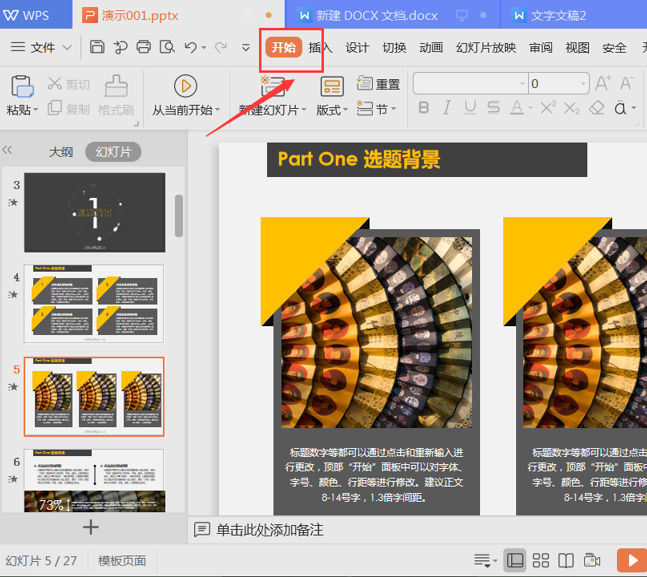Click the Copy (复制) button

pyautogui.click(x=68, y=109)
